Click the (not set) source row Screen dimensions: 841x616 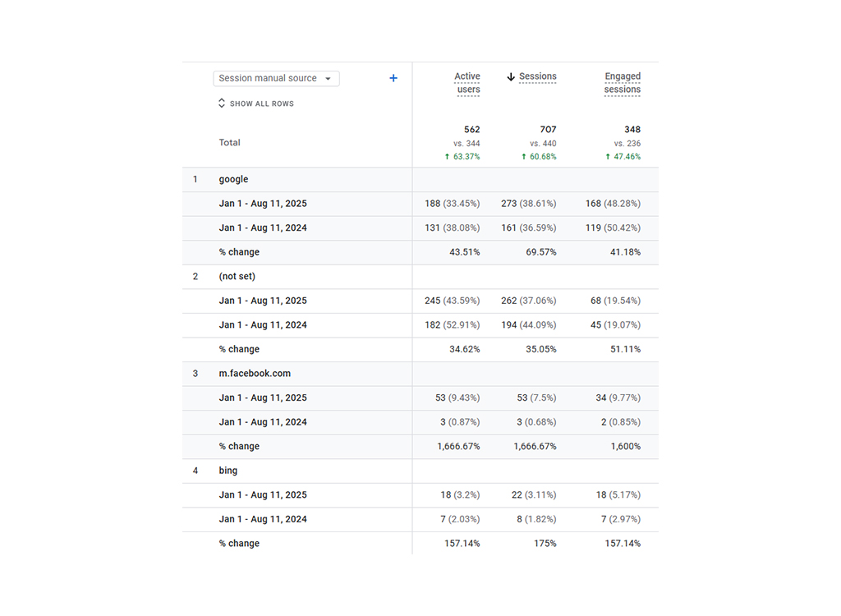[237, 276]
